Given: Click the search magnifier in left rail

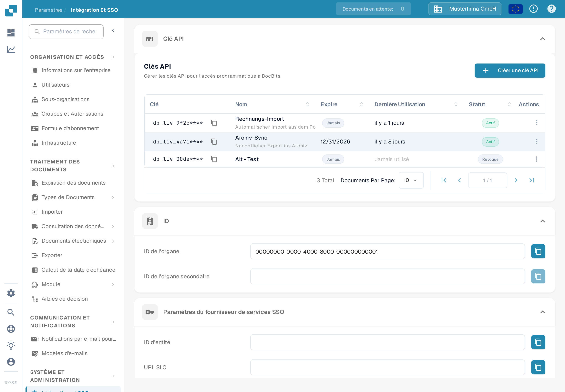Looking at the screenshot, I should coord(11,312).
